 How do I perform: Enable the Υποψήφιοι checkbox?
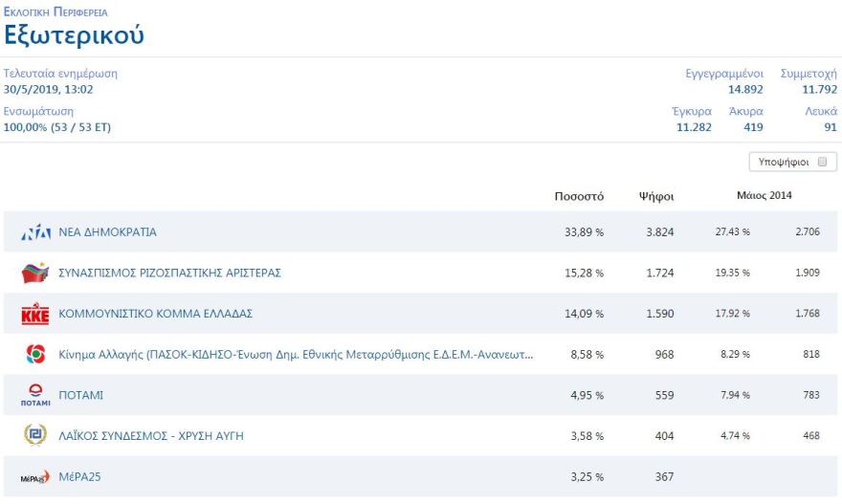[822, 163]
